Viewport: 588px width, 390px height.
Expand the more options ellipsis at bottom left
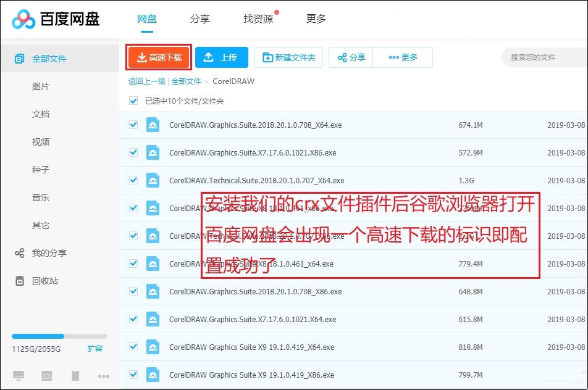coord(103,375)
